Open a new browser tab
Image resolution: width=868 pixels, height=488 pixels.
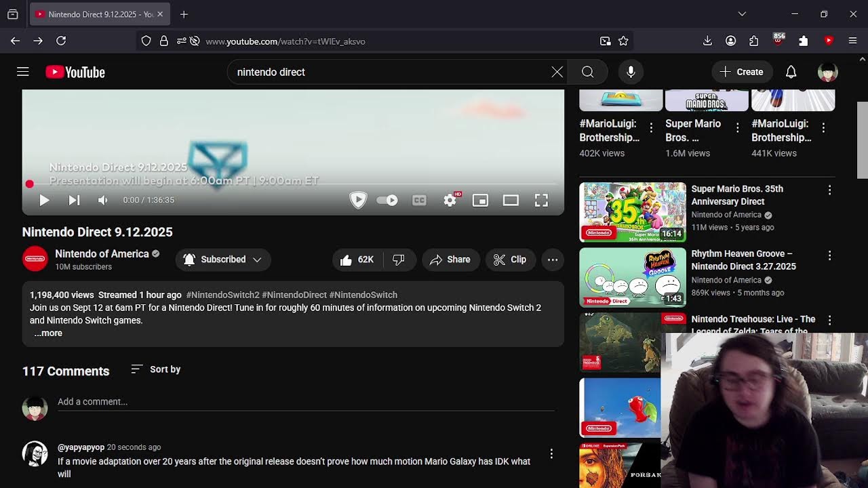coord(184,14)
